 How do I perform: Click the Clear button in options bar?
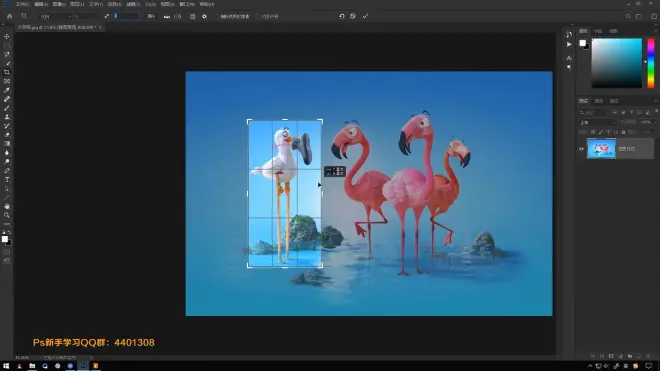151,16
